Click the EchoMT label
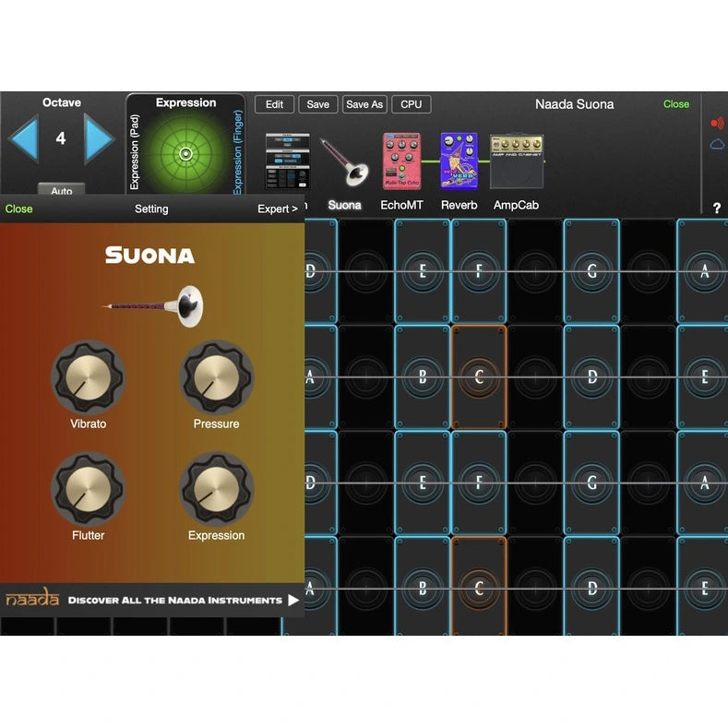Viewport: 728px width, 728px height. click(401, 205)
